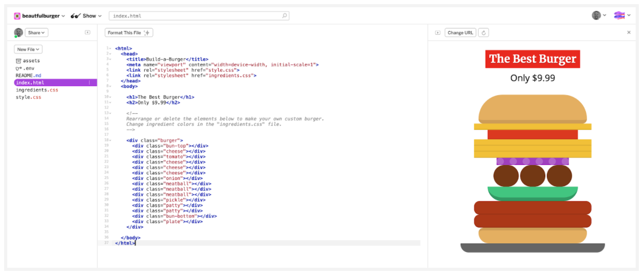Open the .env file
This screenshot has height=274, width=644.
pos(25,68)
